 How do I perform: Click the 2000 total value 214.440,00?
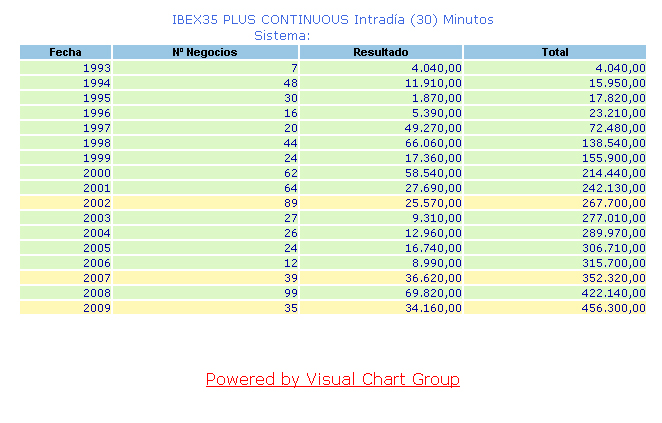[610, 173]
